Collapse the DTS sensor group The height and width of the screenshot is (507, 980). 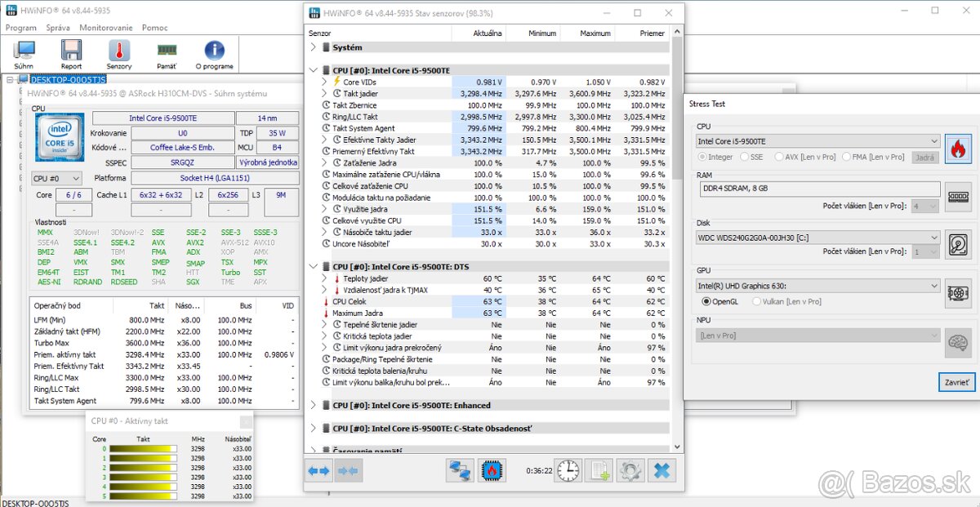313,266
